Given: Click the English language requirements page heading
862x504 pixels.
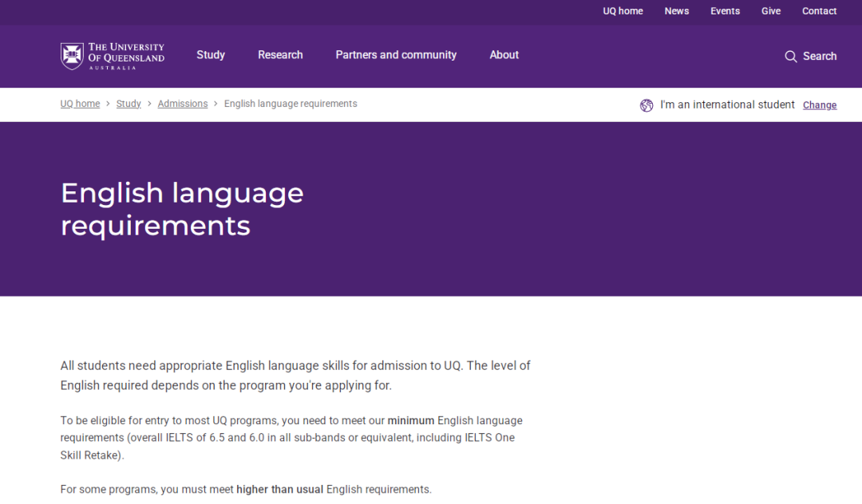Looking at the screenshot, I should tap(182, 209).
